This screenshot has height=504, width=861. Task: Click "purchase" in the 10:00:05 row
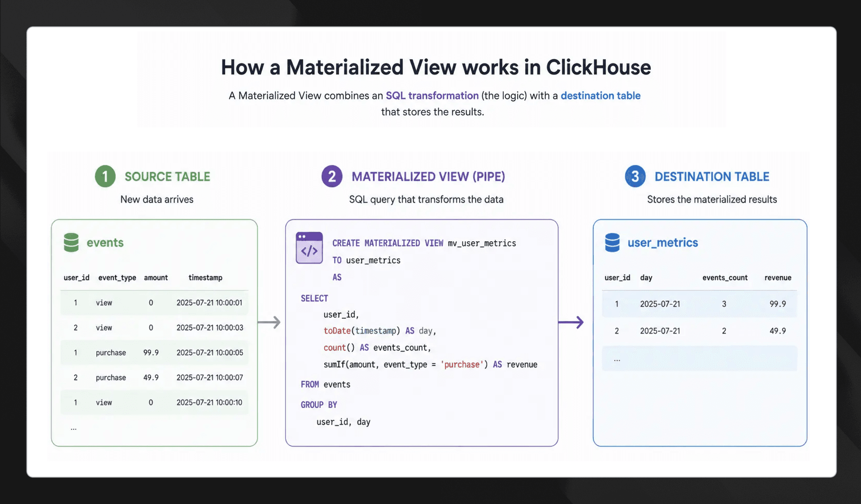(111, 353)
